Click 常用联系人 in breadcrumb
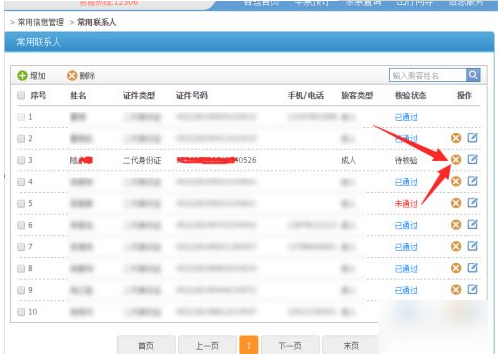 (x=97, y=22)
